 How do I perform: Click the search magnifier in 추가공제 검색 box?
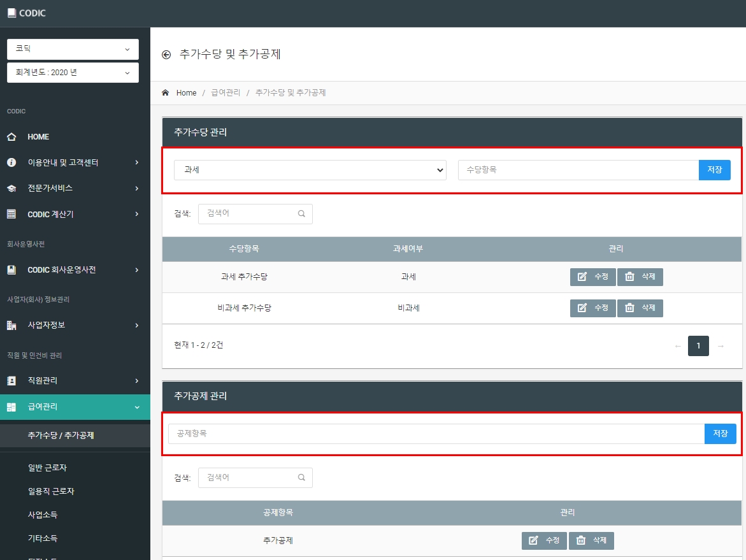[301, 477]
